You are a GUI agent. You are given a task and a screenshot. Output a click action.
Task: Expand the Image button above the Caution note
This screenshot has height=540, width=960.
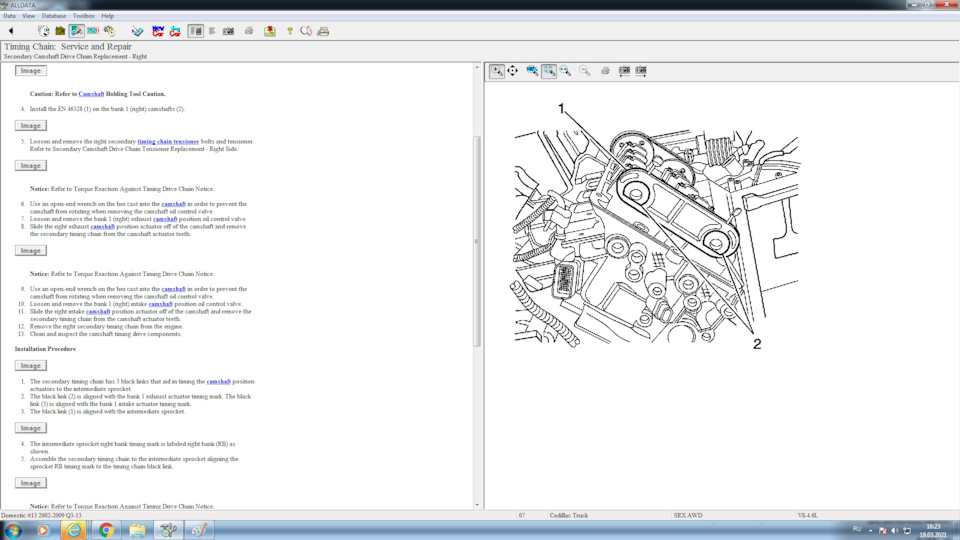[31, 71]
